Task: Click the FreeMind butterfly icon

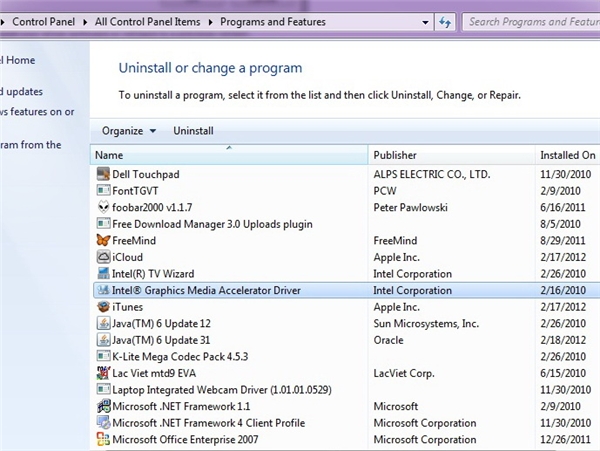Action: coord(103,240)
